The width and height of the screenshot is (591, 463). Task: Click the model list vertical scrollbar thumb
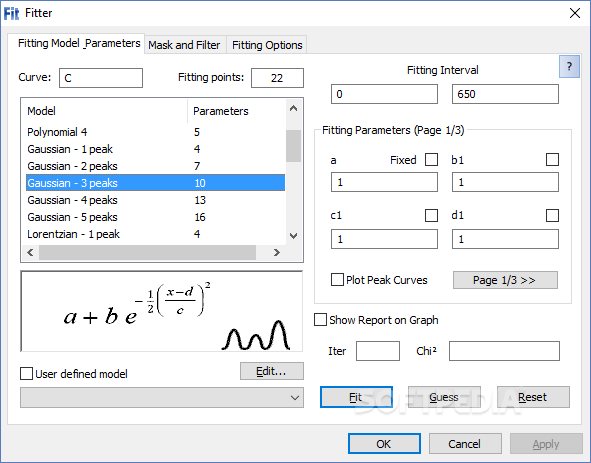point(293,146)
